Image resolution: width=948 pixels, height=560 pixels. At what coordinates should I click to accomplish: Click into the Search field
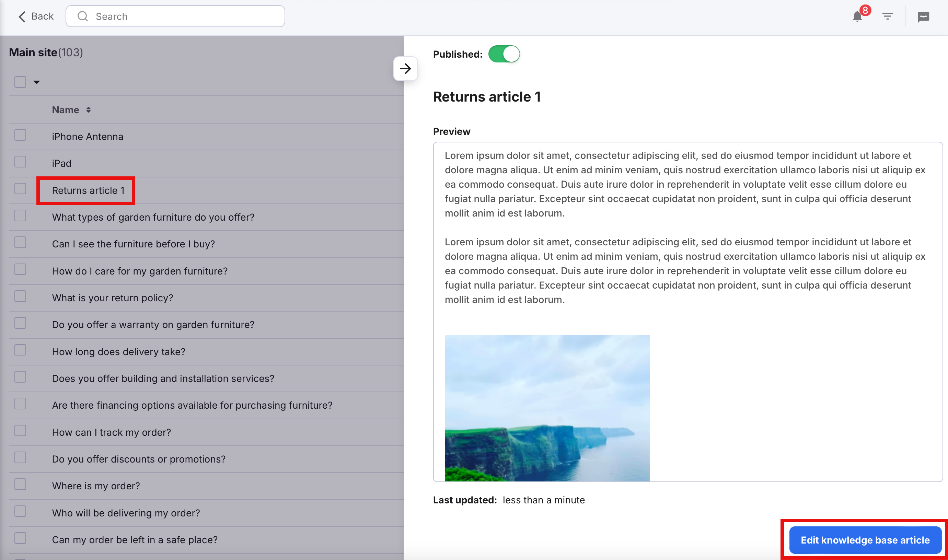(175, 16)
